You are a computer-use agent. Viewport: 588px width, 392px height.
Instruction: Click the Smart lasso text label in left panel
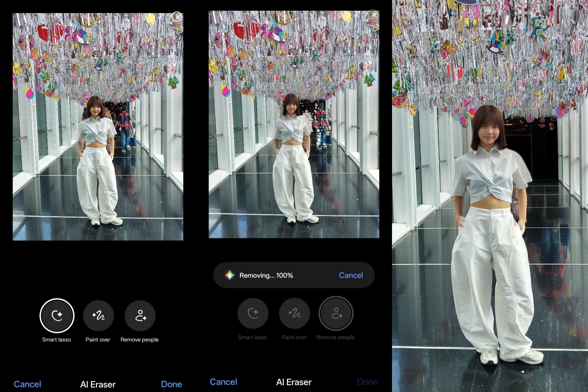pos(57,339)
